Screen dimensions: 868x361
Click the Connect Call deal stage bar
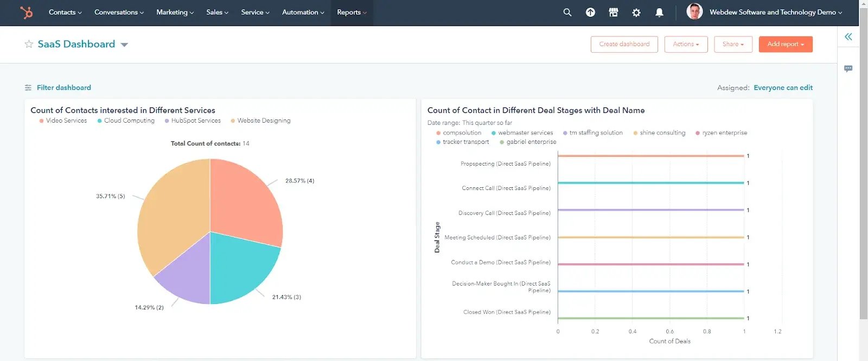[x=651, y=183]
